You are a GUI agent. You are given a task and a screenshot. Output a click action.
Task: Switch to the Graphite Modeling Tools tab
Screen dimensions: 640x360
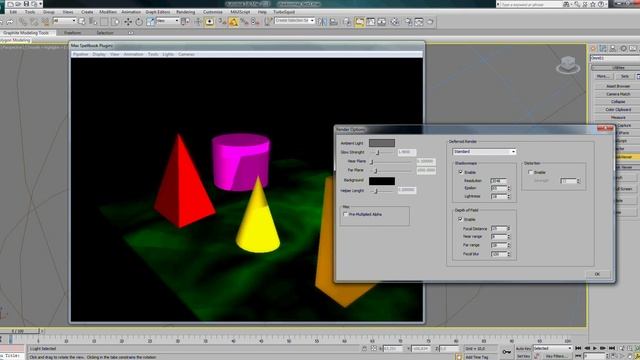coord(26,33)
